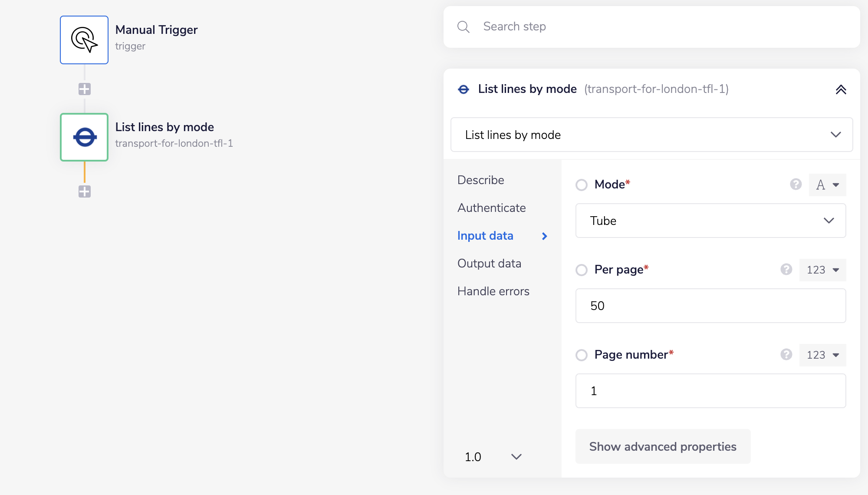Viewport: 868px width, 495px height.
Task: Open List lines by mode operation dropdown
Action: (x=651, y=135)
